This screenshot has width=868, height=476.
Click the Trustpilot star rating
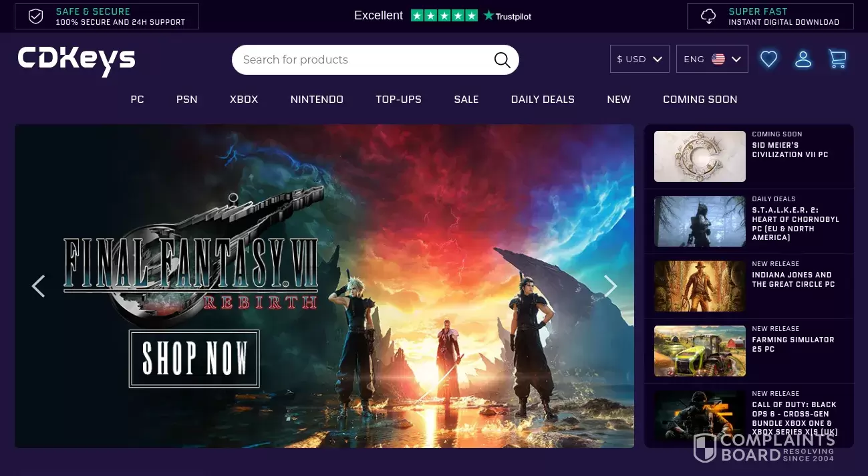pos(444,15)
